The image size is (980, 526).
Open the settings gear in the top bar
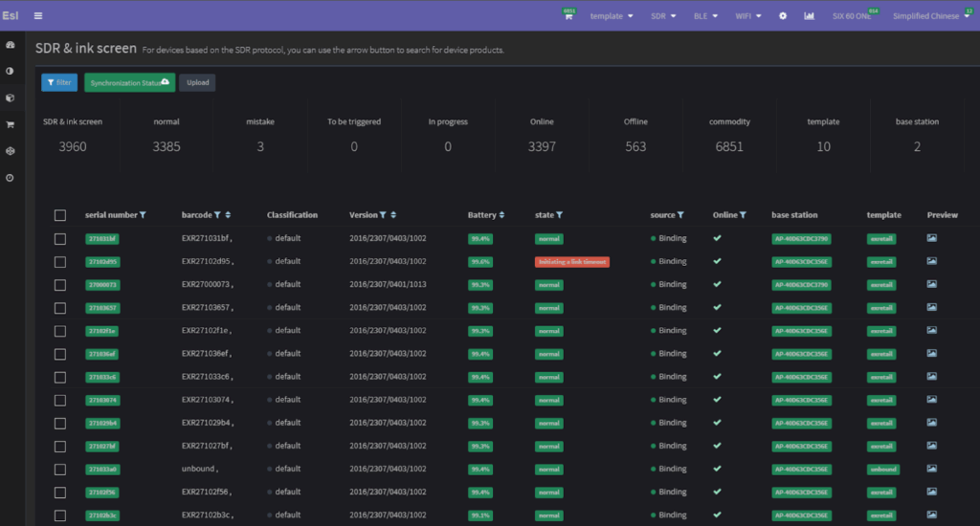coord(783,16)
